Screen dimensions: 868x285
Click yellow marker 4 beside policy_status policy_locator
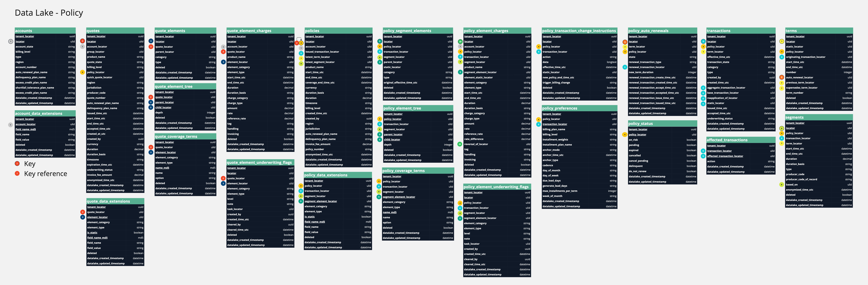tap(625, 135)
